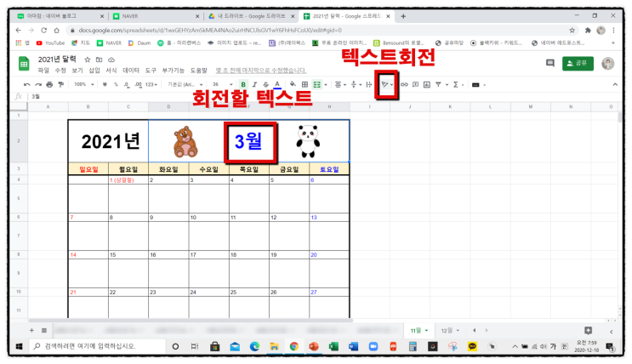Open the 데이터 menu

pos(131,71)
